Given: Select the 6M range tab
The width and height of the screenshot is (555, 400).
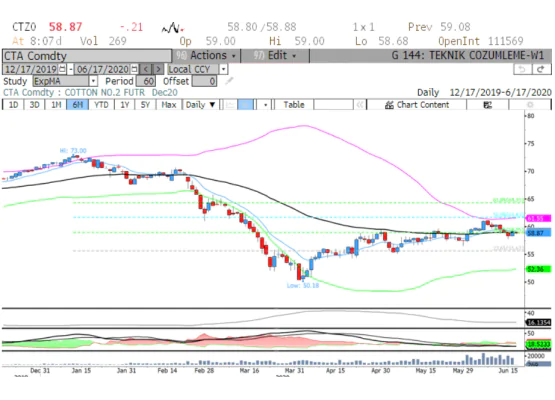Looking at the screenshot, I should 78,105.
